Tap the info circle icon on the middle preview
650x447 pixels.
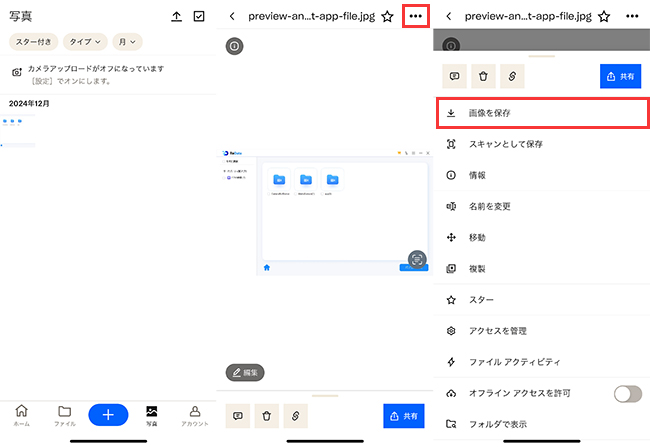coord(234,46)
